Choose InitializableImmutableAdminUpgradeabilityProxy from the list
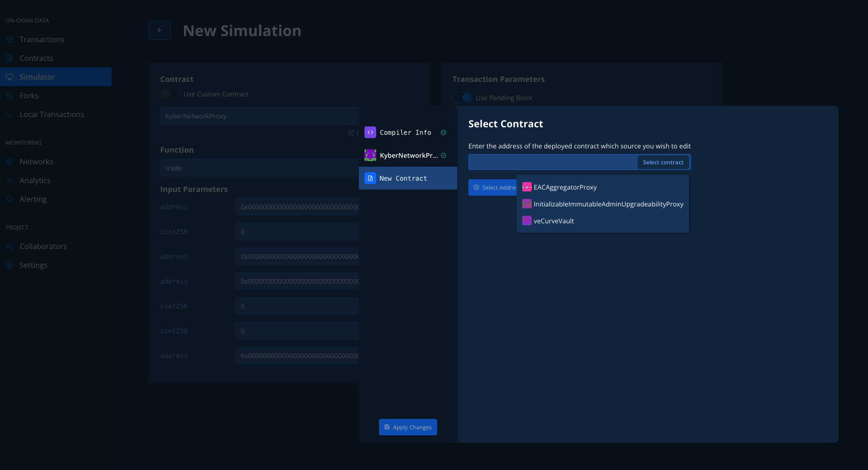Viewport: 868px width, 470px height. [x=602, y=204]
